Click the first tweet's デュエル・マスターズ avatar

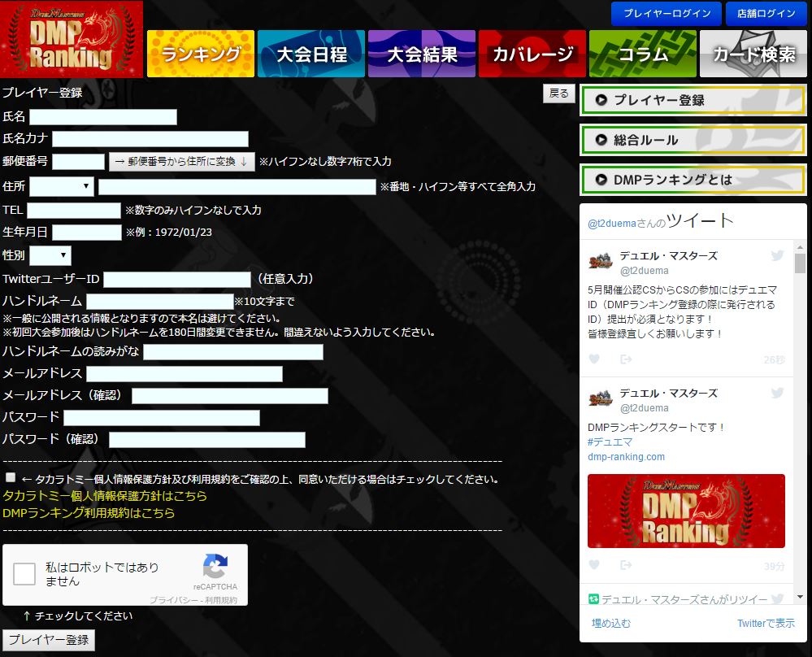601,262
